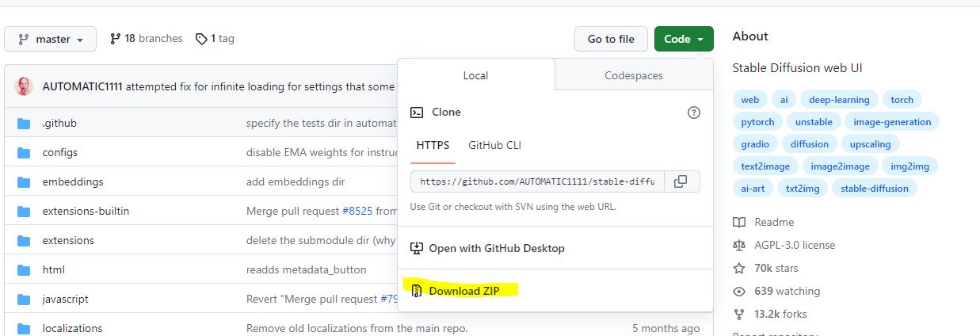
Task: Click the 'torch' topic tag
Action: (902, 99)
